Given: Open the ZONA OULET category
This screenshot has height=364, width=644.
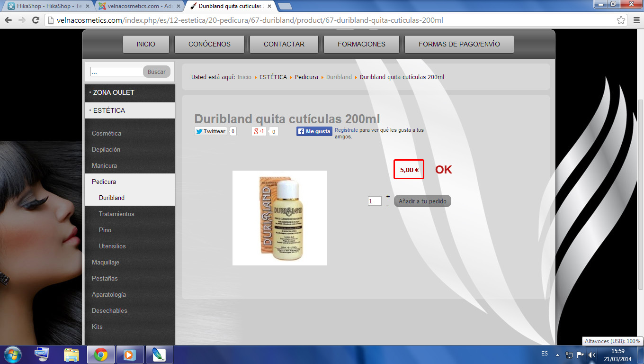Looking at the screenshot, I should (130, 92).
